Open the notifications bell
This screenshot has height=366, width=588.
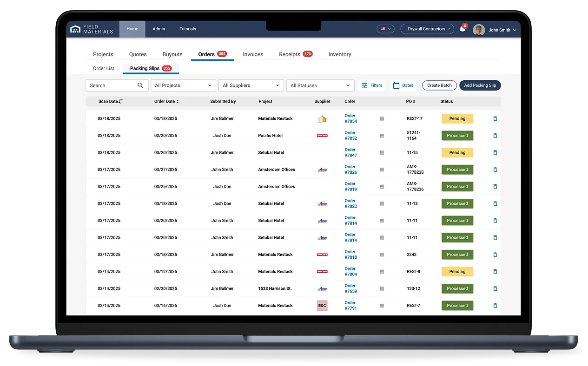click(x=462, y=29)
